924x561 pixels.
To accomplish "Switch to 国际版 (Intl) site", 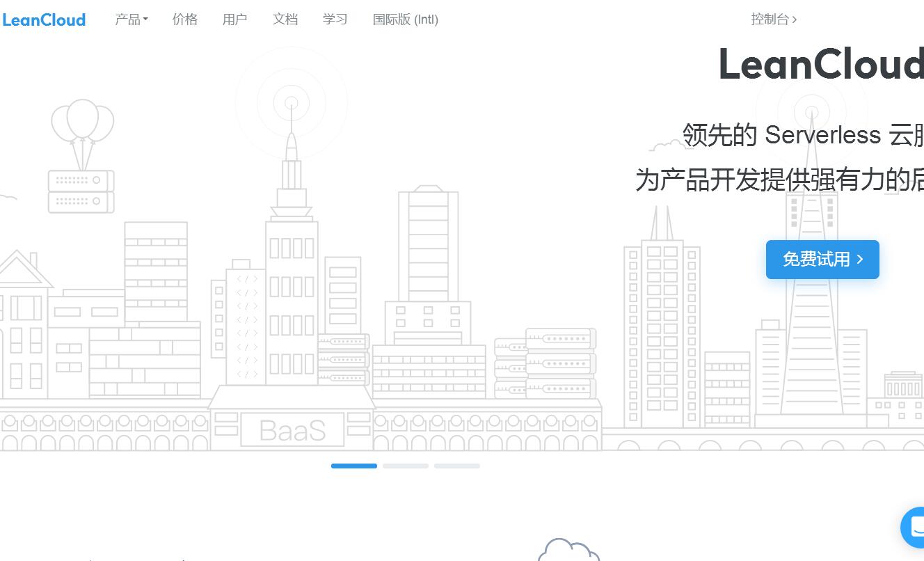I will click(406, 19).
